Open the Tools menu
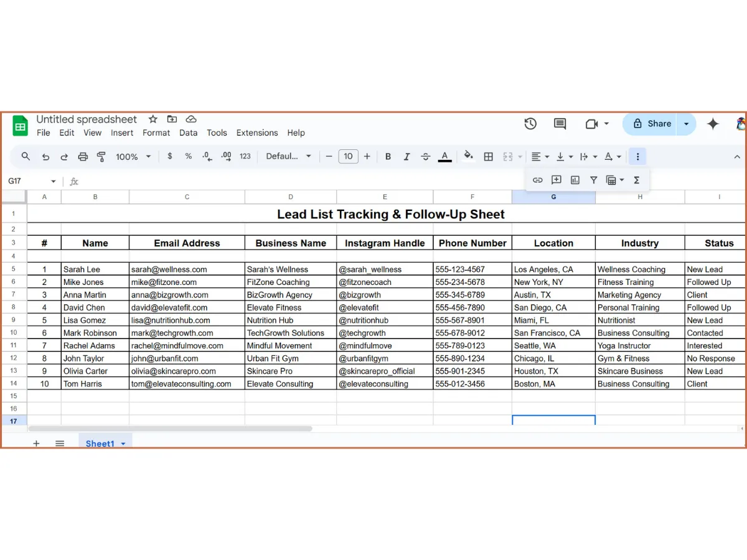747x560 pixels. click(x=217, y=133)
